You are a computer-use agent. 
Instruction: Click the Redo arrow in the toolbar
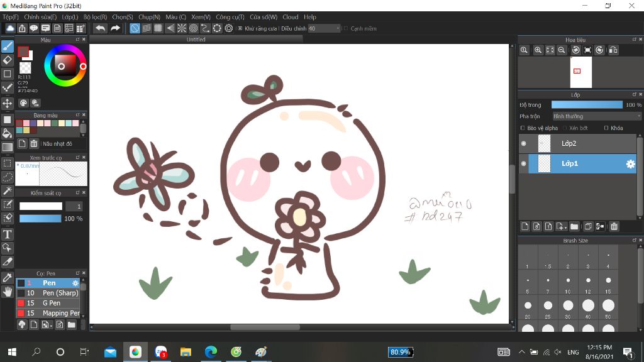116,28
